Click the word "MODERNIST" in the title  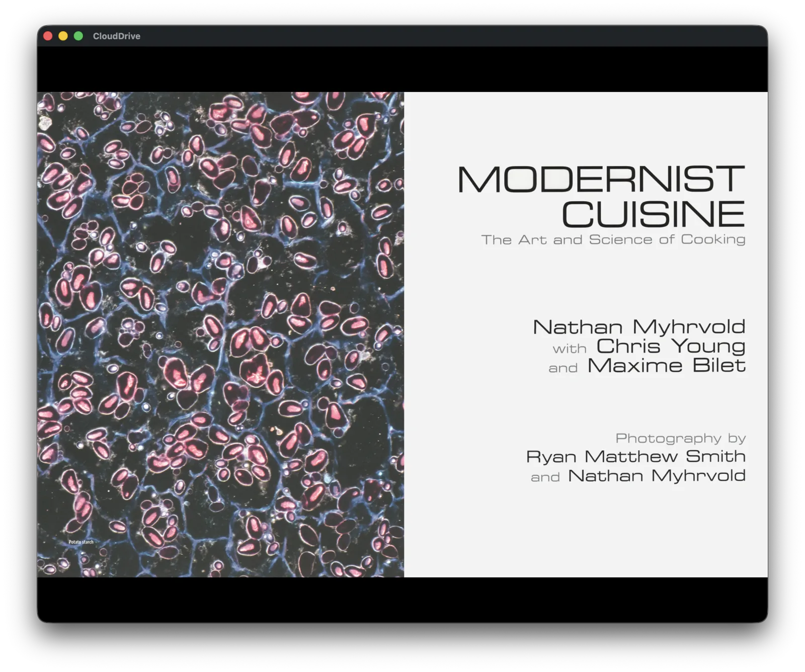coord(601,179)
